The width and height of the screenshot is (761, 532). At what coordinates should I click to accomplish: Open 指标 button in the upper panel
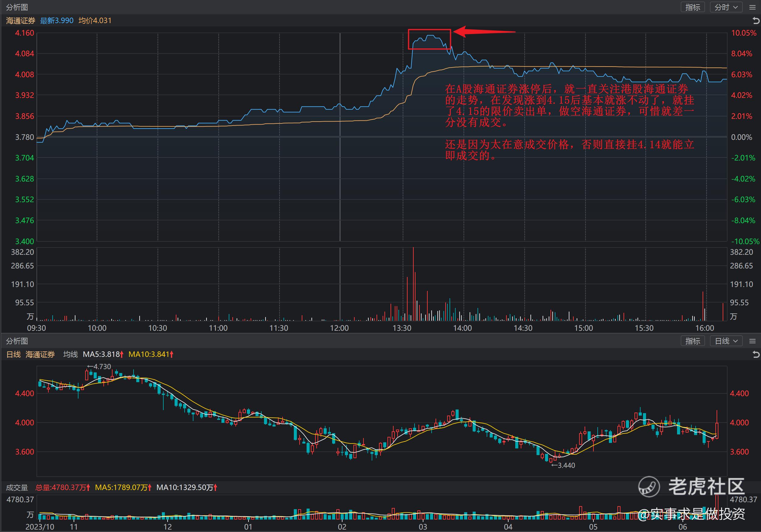coord(693,7)
